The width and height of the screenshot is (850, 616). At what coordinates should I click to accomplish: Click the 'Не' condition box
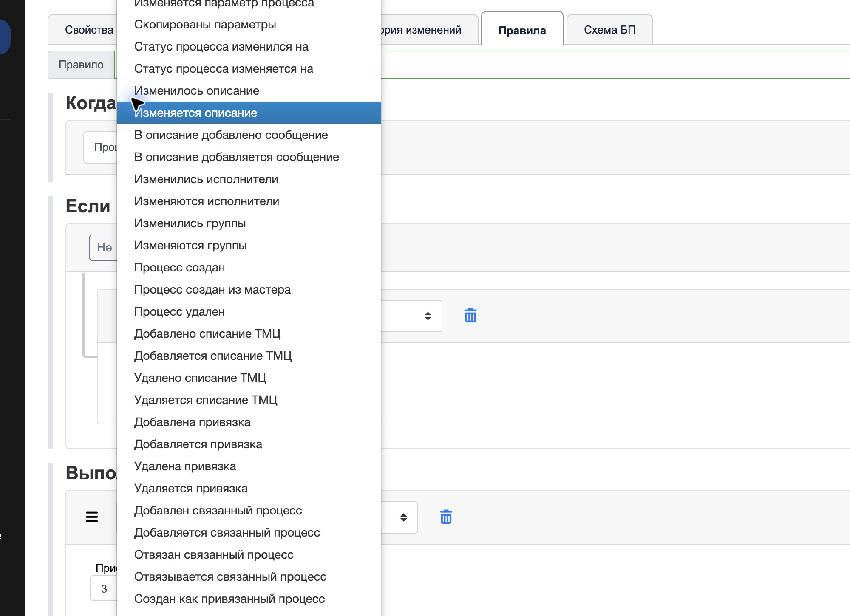pyautogui.click(x=104, y=247)
